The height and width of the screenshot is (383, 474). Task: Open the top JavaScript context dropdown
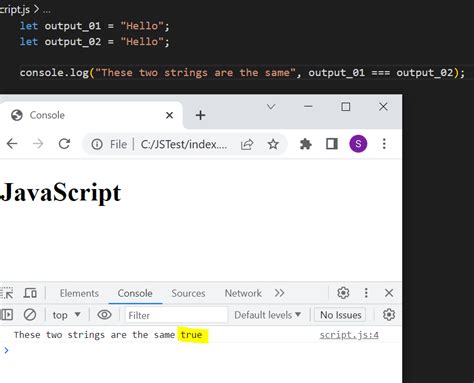pyautogui.click(x=66, y=315)
